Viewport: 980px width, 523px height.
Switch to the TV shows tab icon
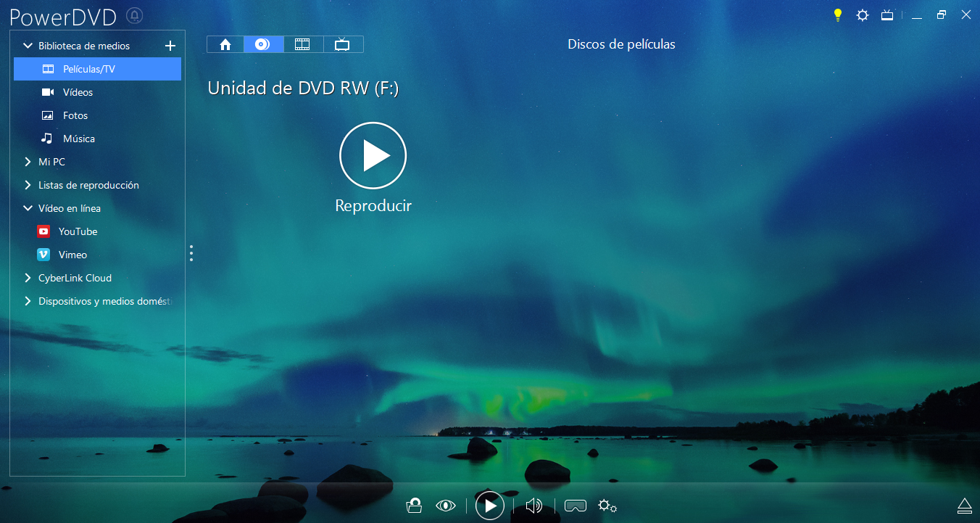click(343, 44)
